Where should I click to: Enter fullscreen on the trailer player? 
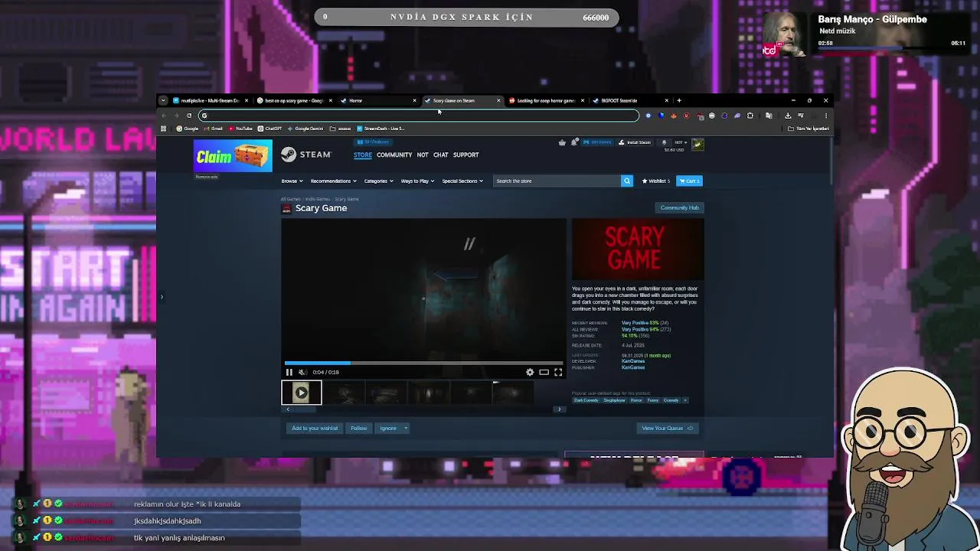click(558, 372)
